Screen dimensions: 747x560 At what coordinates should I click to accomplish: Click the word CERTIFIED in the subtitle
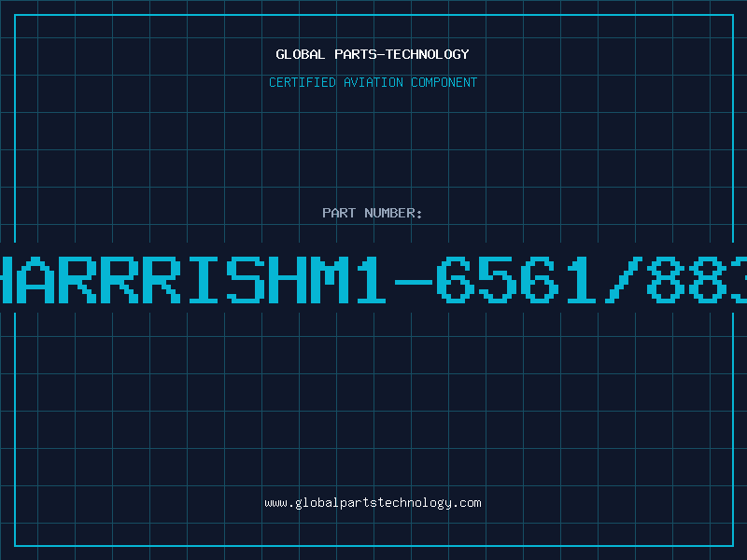coord(302,82)
